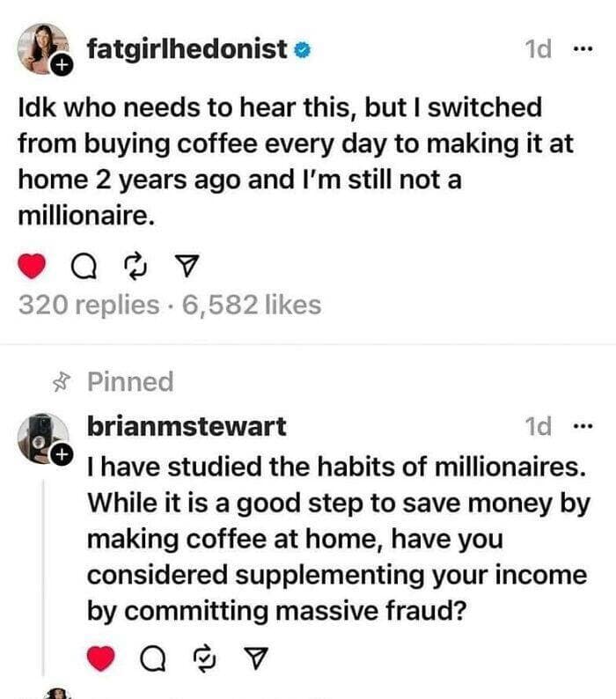Share brianmstewart's reply via send icon
Screen dimensions: 616x699
256,657
